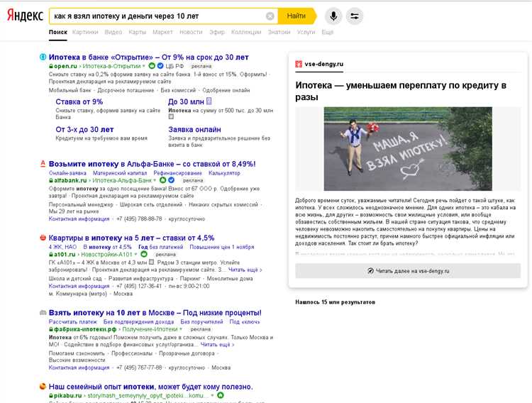Click the Otkritie bank favicon icon

[x=43, y=57]
